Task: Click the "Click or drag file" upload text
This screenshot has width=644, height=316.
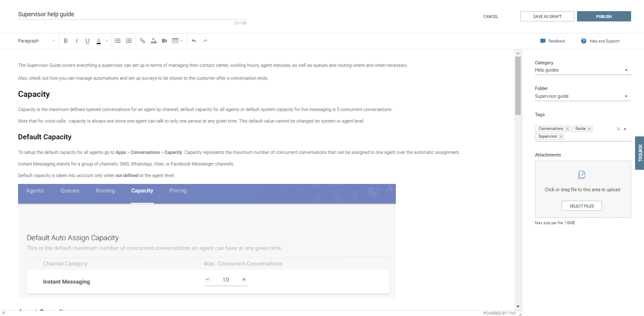Action: tap(582, 190)
